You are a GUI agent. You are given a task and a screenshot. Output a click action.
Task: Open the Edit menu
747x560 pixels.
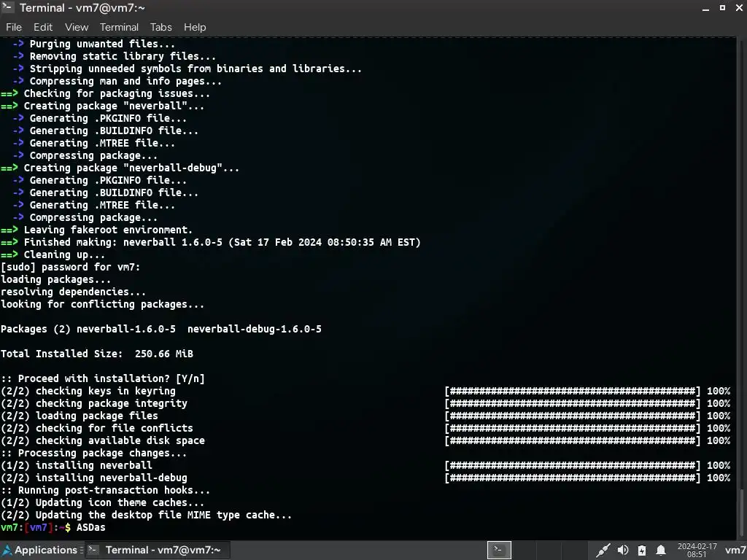[43, 27]
